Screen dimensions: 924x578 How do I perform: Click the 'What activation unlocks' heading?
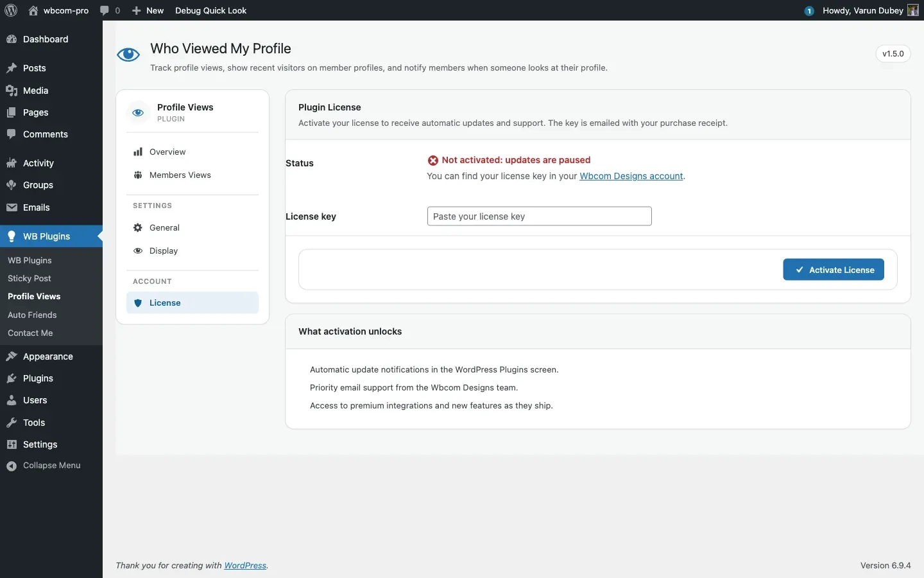pos(350,331)
